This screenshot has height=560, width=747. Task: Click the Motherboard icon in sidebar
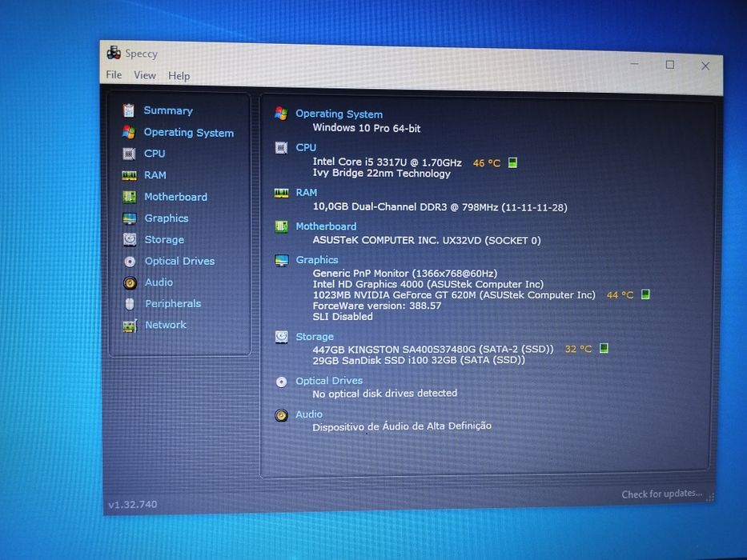pos(129,197)
